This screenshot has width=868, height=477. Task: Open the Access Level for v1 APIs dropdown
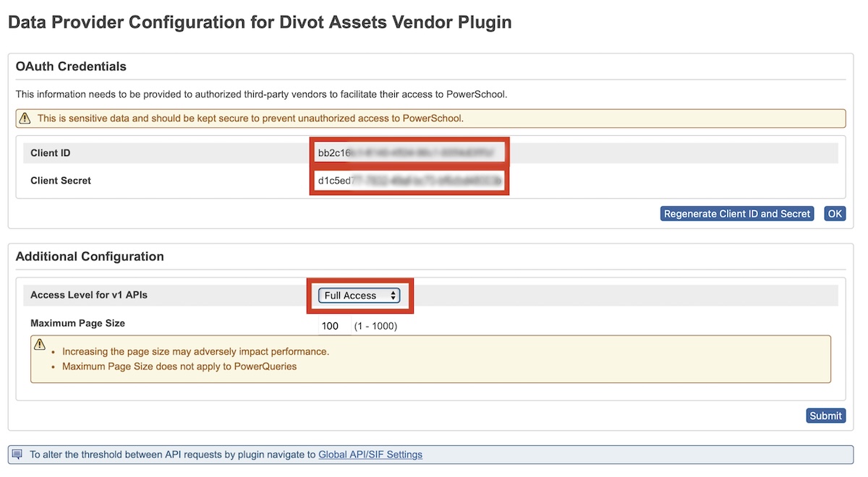pyautogui.click(x=359, y=296)
